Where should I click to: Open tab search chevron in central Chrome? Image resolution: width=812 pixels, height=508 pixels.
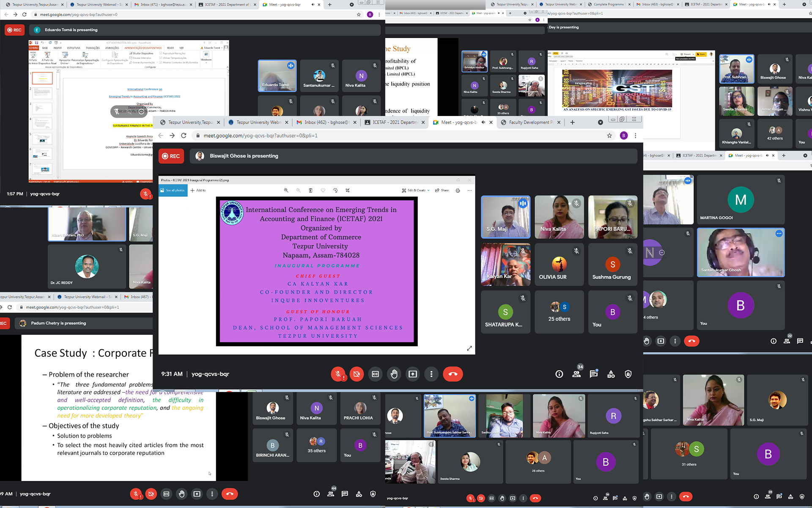pyautogui.click(x=600, y=122)
